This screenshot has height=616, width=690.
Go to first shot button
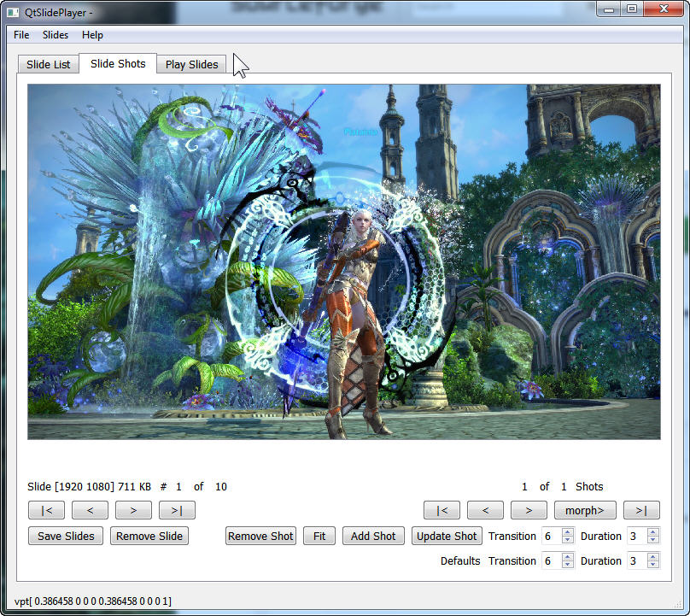point(442,510)
